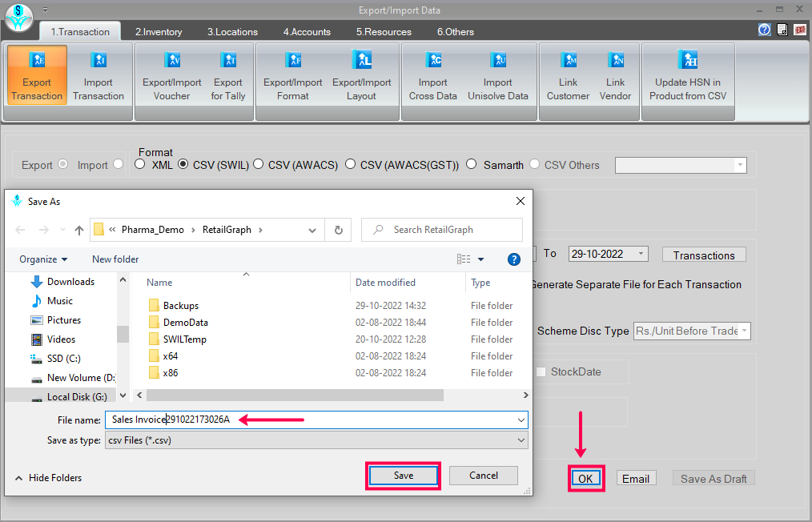
Task: Open the Organize menu dropdown
Action: click(x=43, y=259)
